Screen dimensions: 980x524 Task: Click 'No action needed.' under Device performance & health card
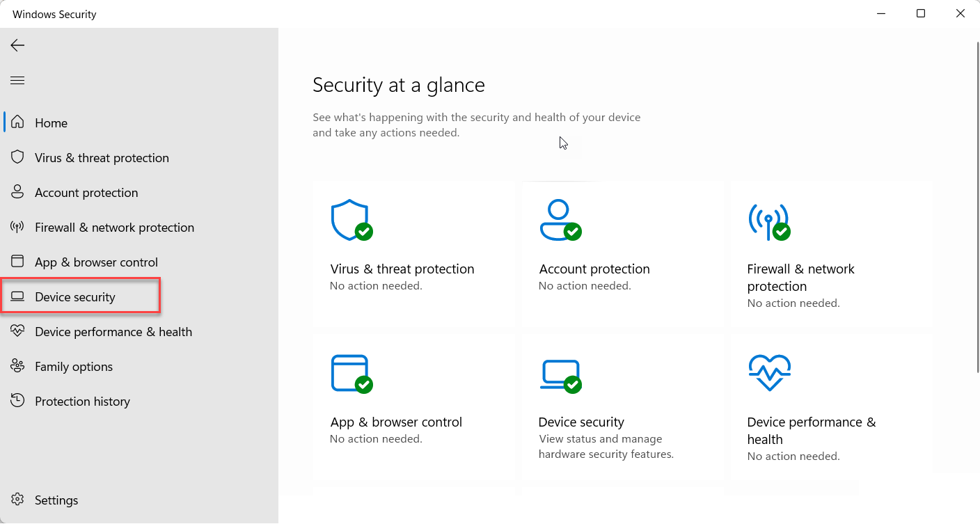[x=793, y=456]
